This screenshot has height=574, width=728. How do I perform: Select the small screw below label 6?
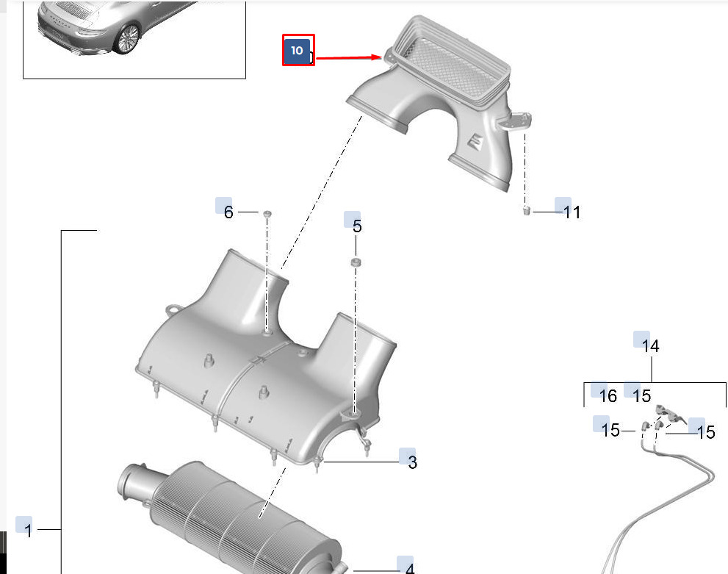tap(267, 214)
